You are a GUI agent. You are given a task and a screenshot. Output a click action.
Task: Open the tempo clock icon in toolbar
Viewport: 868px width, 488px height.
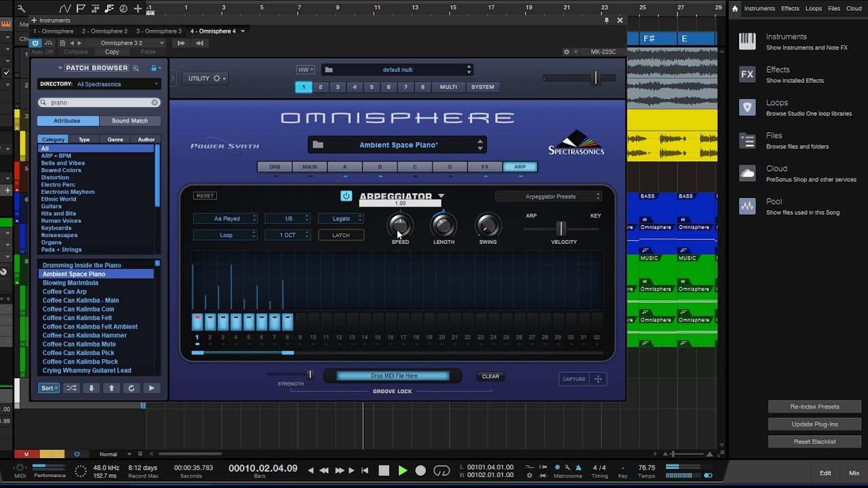pos(123,8)
